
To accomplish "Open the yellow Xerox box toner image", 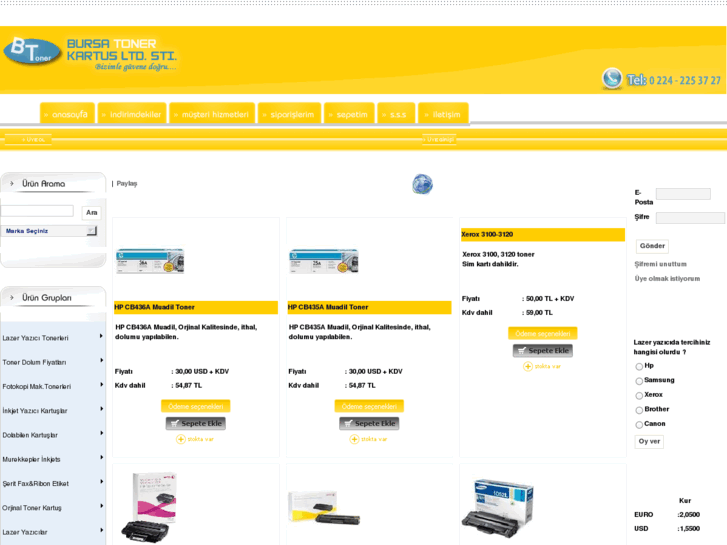I will point(324,508).
